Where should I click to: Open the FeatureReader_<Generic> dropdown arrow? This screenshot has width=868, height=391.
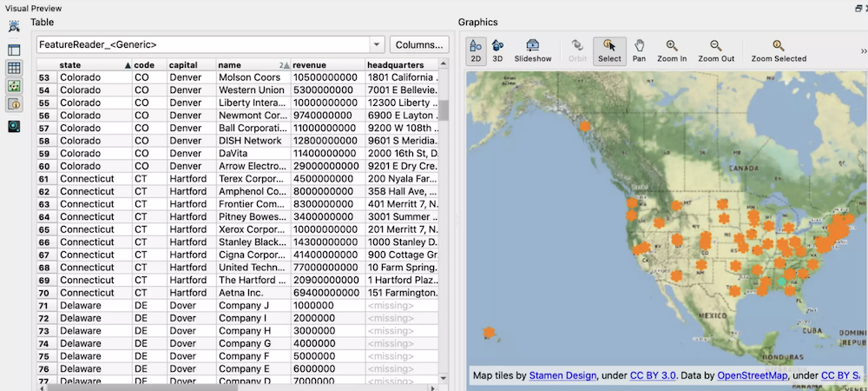tap(377, 44)
